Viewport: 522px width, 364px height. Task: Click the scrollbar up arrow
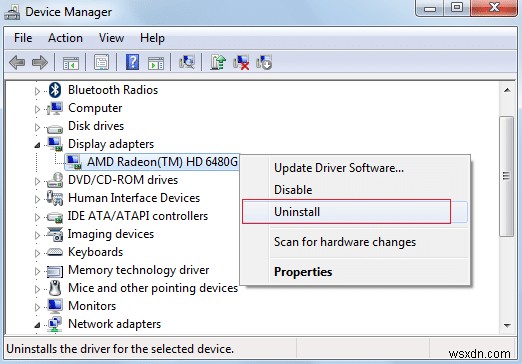[507, 90]
